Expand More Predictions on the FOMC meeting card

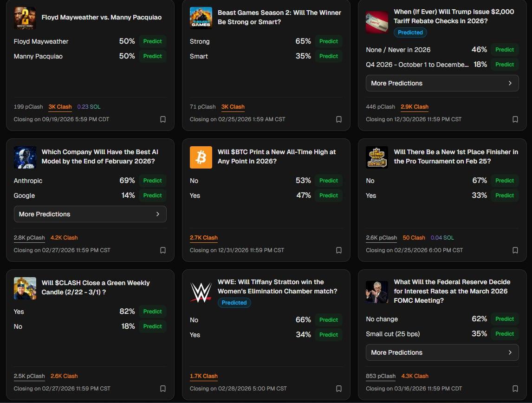tap(442, 352)
